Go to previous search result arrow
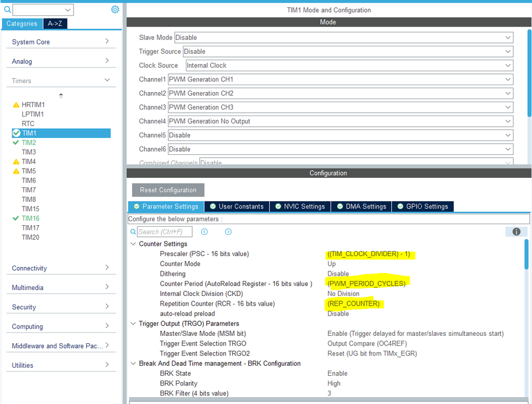The image size is (532, 404). click(204, 232)
